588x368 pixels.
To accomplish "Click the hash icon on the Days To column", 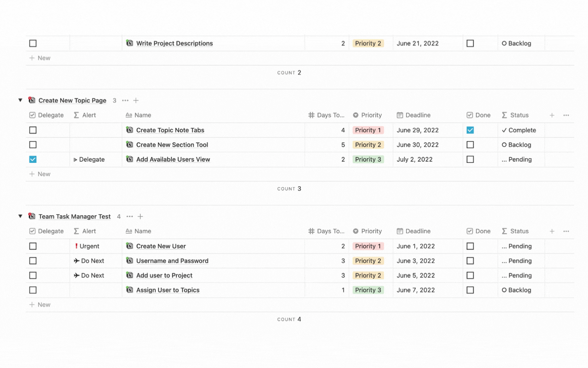I will (311, 115).
